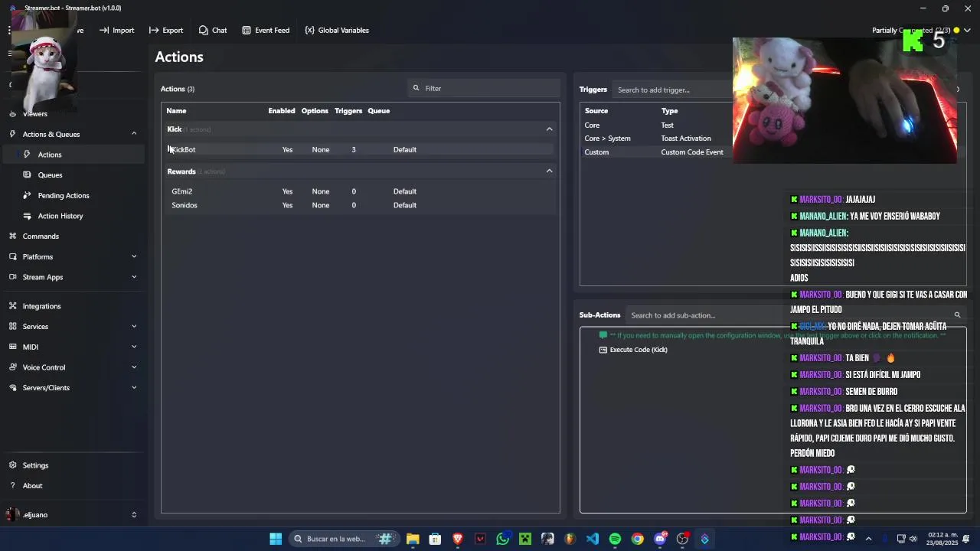Open Google Chrome from the taskbar
The height and width of the screenshot is (551, 980).
pos(637,539)
